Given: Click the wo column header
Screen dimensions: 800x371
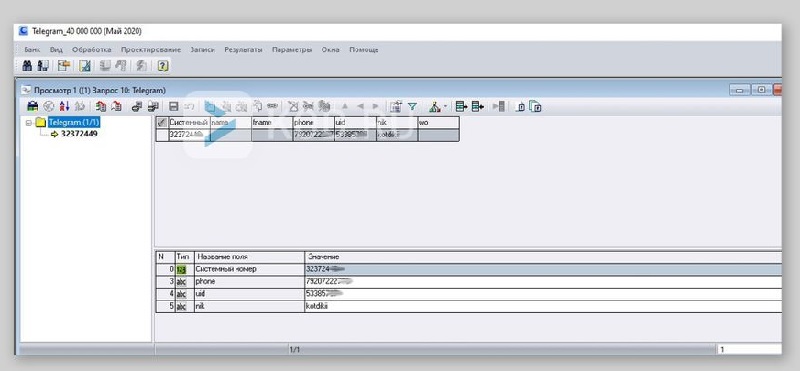Looking at the screenshot, I should (438, 122).
